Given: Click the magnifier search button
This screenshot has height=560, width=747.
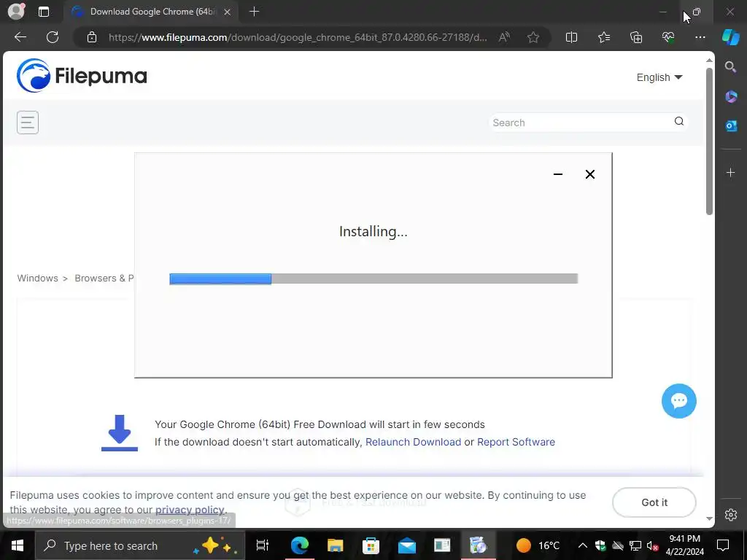Looking at the screenshot, I should [x=679, y=122].
